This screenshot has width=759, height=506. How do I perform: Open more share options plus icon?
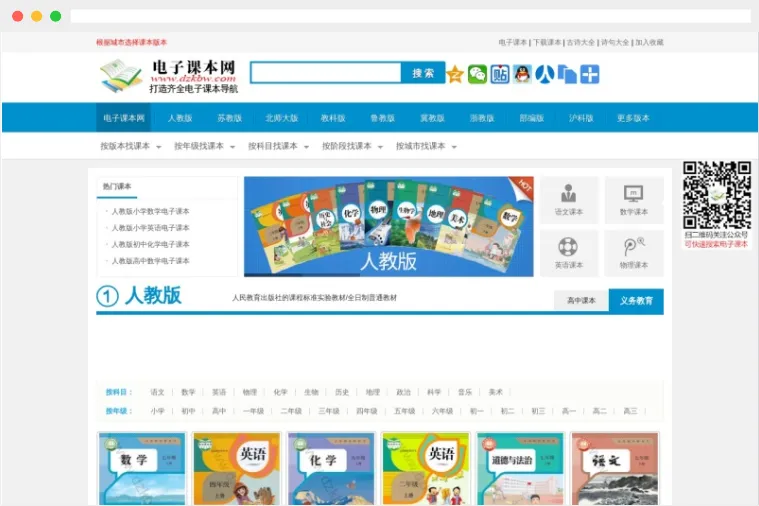tap(590, 75)
